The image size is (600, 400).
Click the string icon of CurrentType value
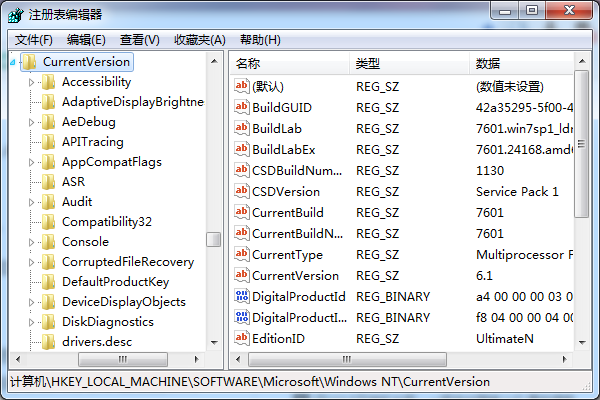click(242, 254)
